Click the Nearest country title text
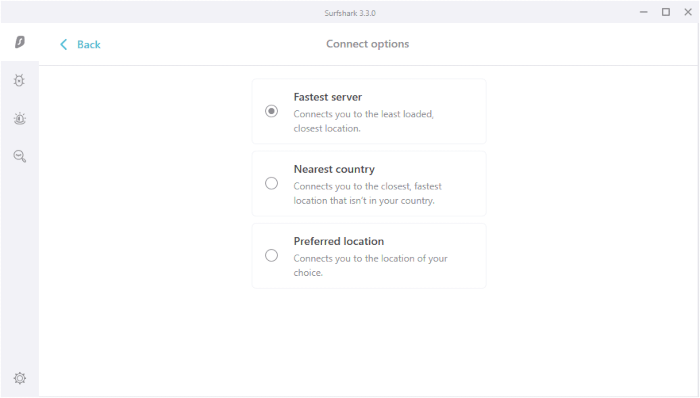The height and width of the screenshot is (398, 700). tap(334, 169)
